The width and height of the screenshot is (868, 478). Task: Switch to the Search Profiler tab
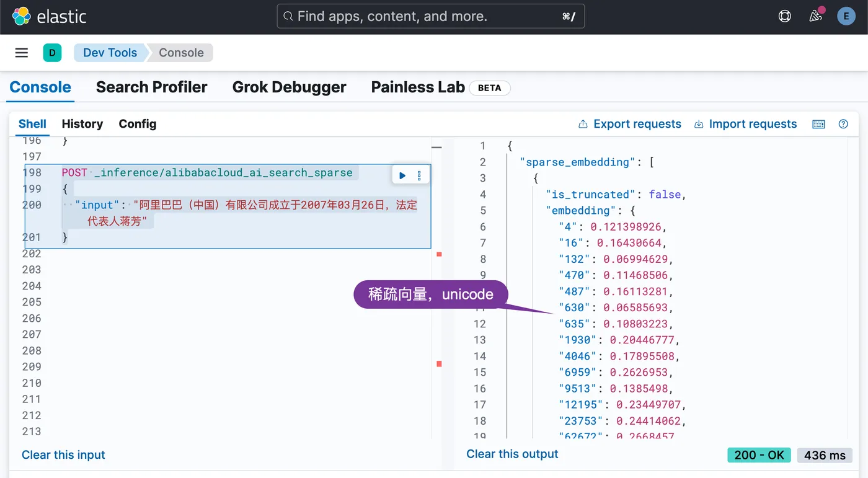click(x=151, y=87)
